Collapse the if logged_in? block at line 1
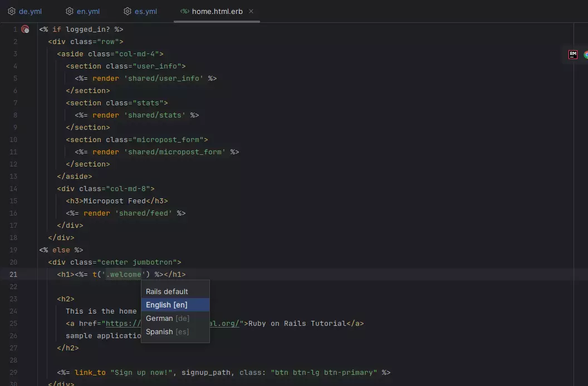This screenshot has height=386, width=588. coord(32,29)
